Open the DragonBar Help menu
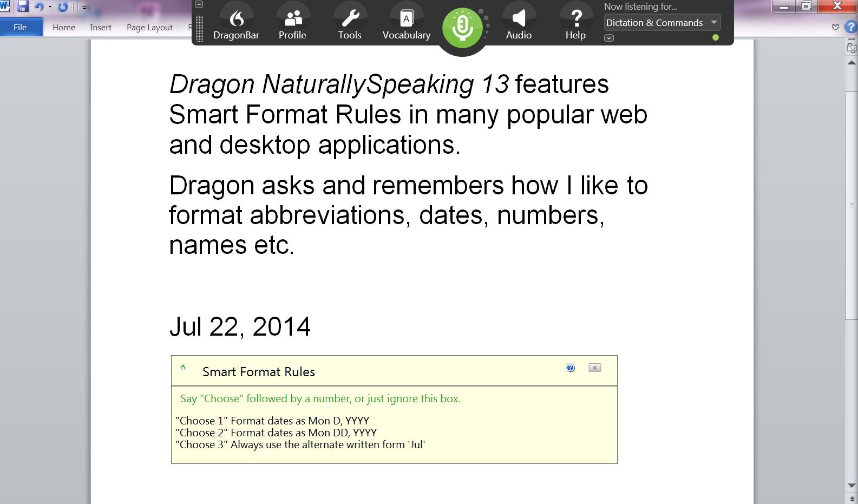Viewport: 858px width, 504px height. click(575, 25)
